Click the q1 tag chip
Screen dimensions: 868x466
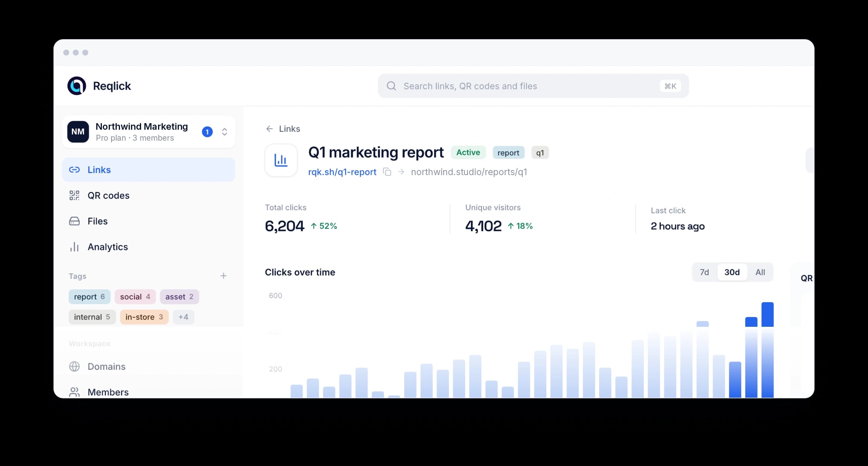pyautogui.click(x=540, y=153)
